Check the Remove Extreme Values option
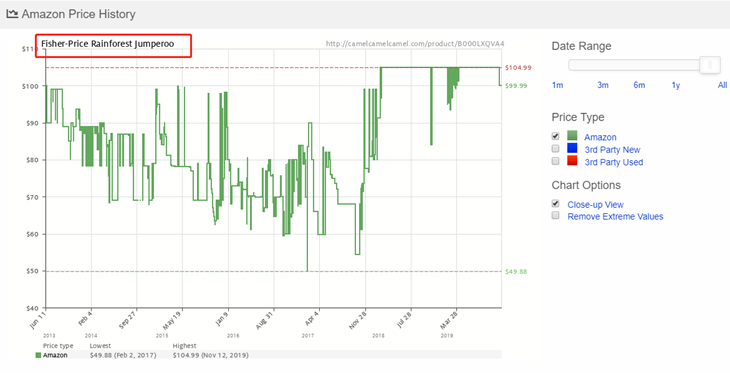 (x=555, y=216)
